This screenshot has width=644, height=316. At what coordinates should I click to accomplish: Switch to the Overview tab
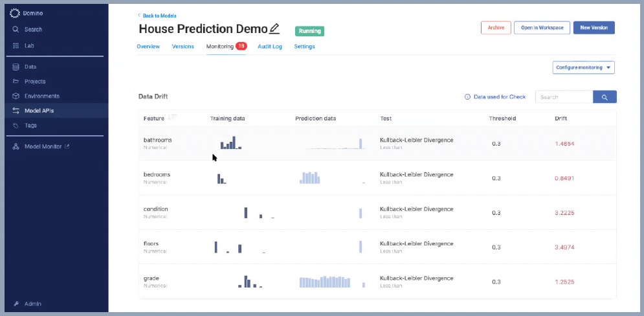click(x=148, y=47)
